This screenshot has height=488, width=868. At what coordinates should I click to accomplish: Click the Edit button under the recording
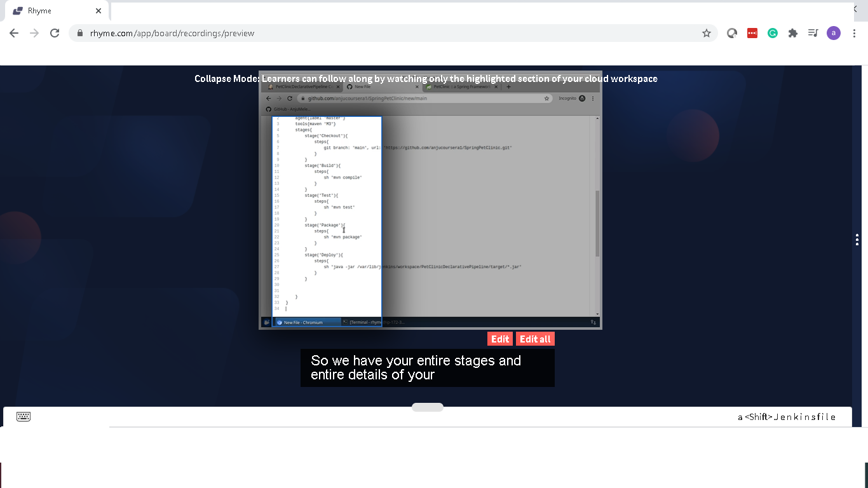point(500,339)
